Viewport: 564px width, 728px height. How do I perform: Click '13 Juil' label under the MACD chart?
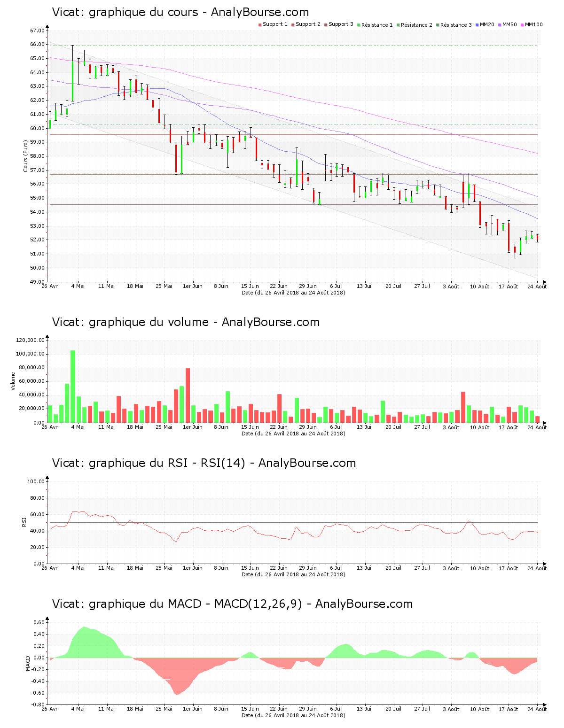(365, 709)
